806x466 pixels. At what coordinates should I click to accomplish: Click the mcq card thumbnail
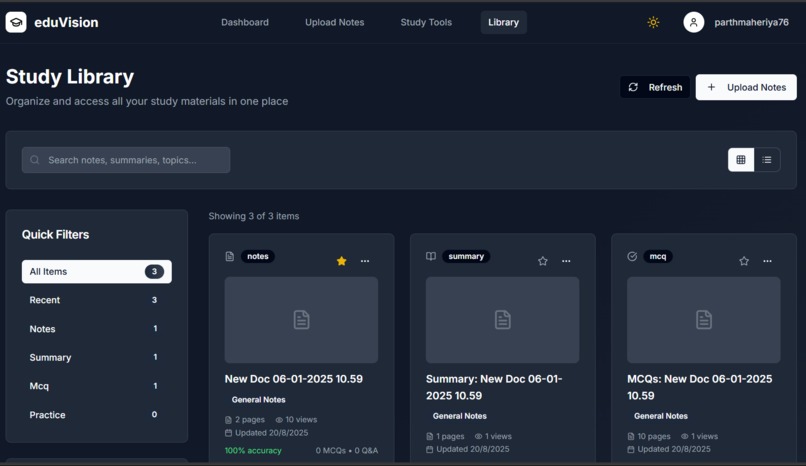tap(704, 320)
